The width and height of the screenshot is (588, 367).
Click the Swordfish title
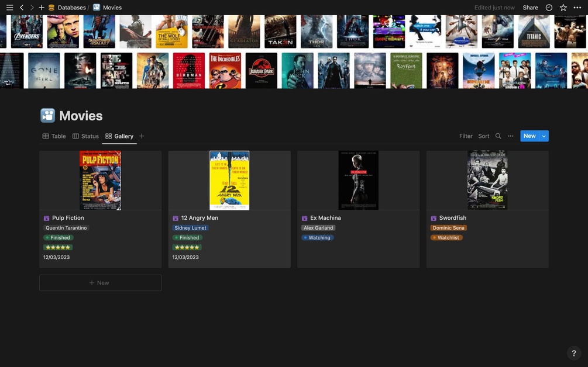[x=453, y=217]
